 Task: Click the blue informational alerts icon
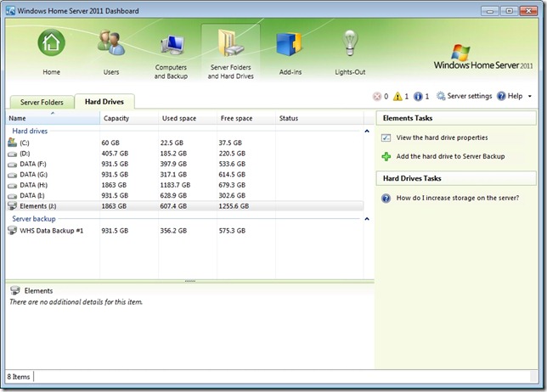pyautogui.click(x=418, y=97)
